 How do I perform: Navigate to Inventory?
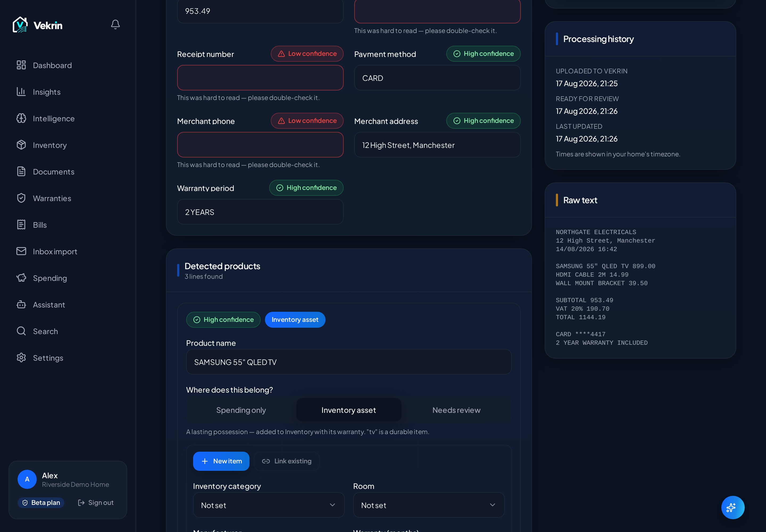[x=68, y=145]
